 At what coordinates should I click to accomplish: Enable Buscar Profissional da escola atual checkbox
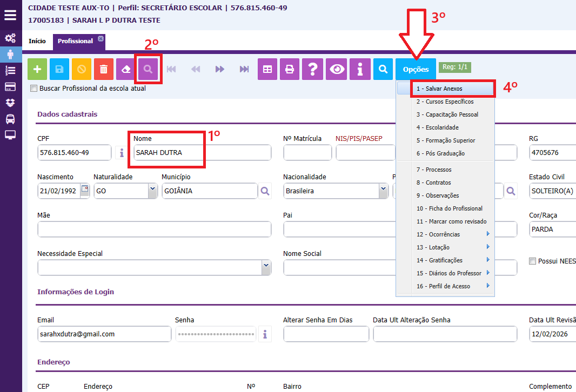tap(34, 89)
